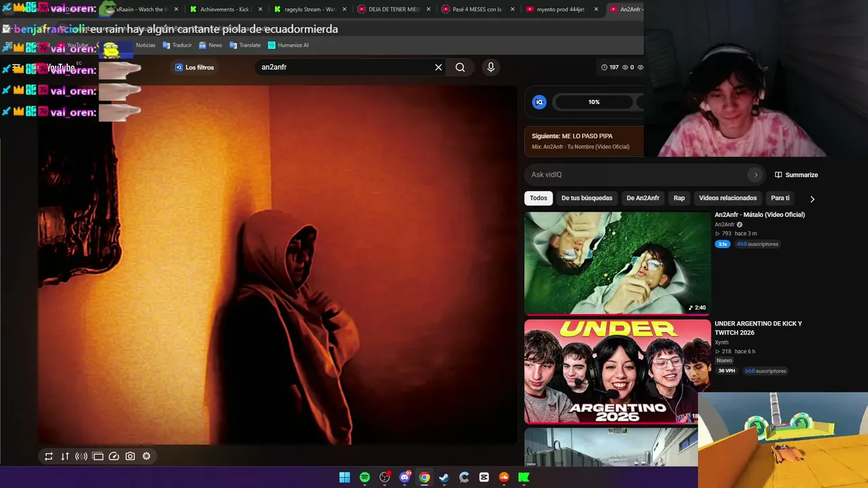Click the blue vidIQ logo badge
Screen dimensions: 868x488
(539, 102)
